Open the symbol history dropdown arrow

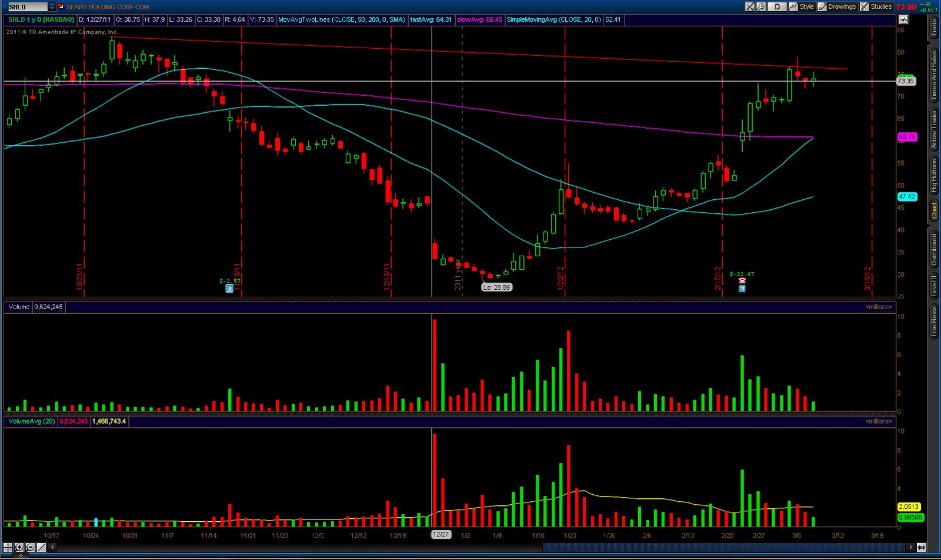(x=52, y=7)
